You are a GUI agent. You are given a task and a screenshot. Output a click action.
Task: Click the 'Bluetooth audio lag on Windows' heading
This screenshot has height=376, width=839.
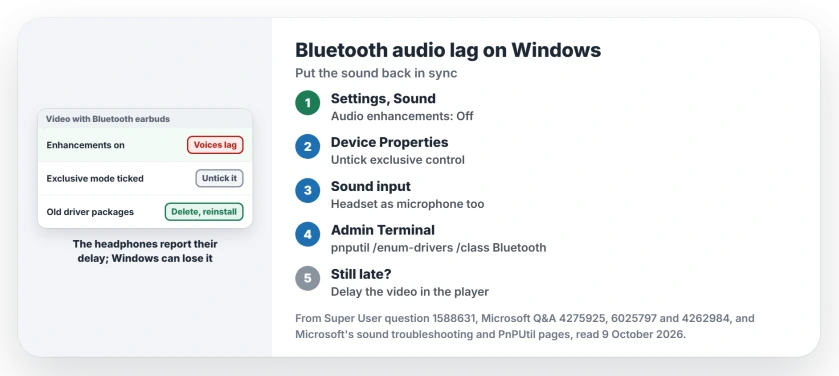click(448, 50)
